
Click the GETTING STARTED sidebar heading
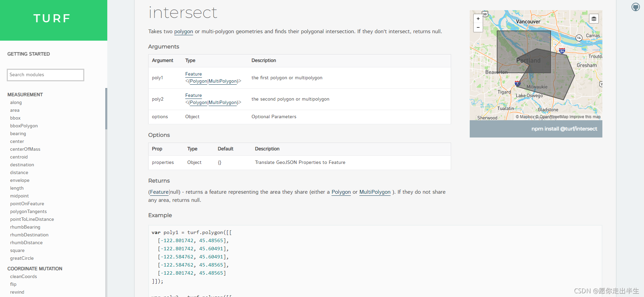29,54
